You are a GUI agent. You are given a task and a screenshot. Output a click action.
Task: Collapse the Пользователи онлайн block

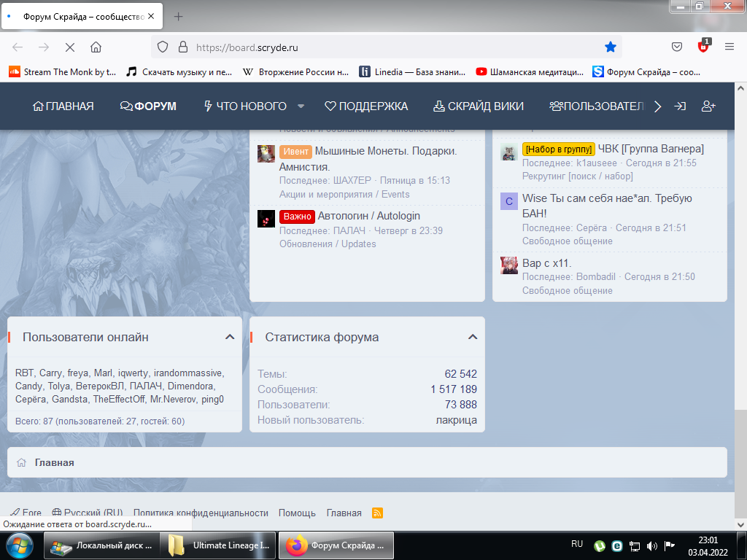230,337
